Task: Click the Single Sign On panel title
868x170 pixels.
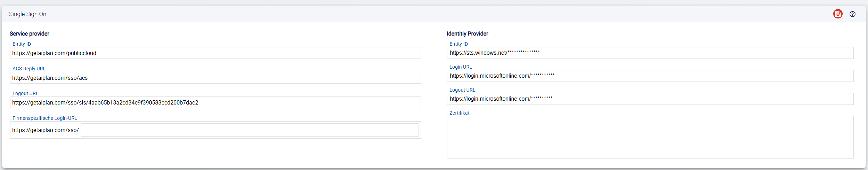Action: 27,14
